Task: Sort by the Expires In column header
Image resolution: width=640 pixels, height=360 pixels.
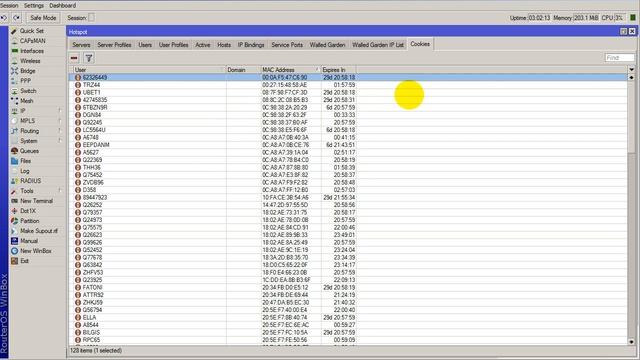Action: [x=338, y=70]
